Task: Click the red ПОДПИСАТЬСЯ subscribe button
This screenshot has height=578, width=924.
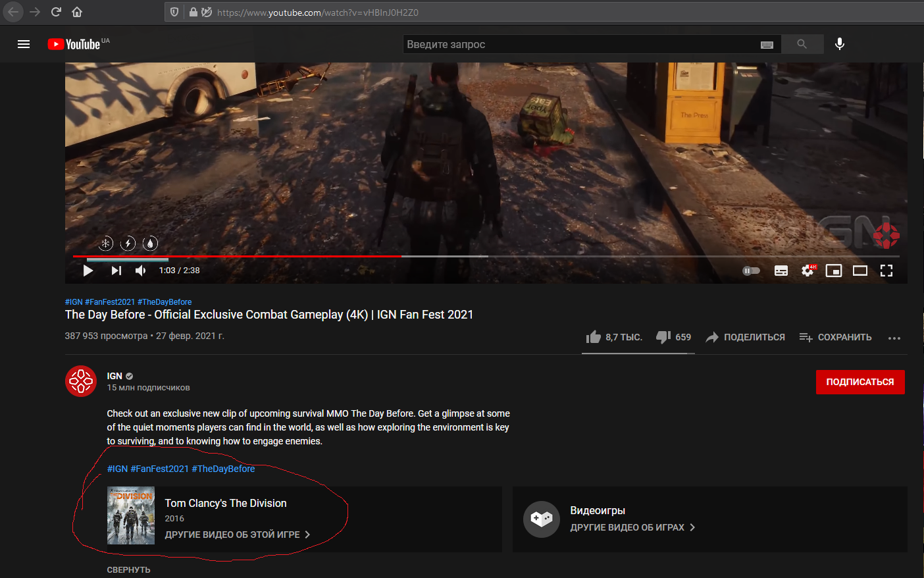Action: 860,382
